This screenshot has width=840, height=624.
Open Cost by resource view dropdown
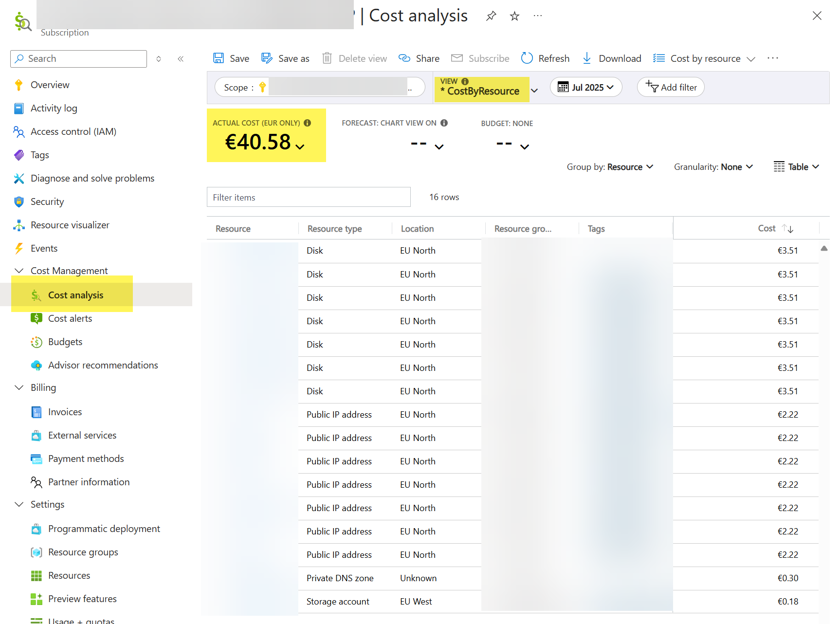click(704, 58)
